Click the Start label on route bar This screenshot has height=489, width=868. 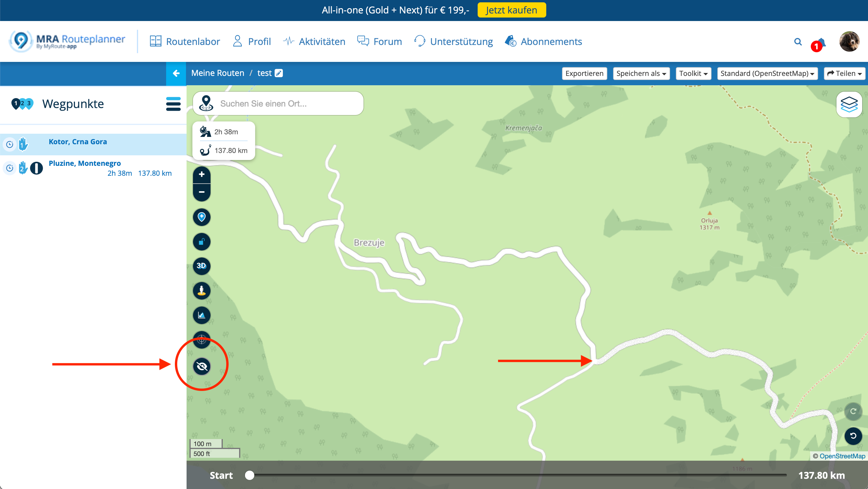[221, 475]
